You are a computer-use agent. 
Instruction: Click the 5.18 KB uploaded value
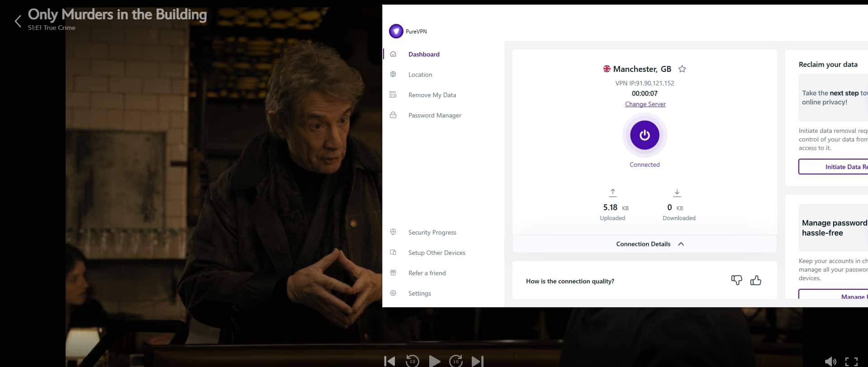616,207
